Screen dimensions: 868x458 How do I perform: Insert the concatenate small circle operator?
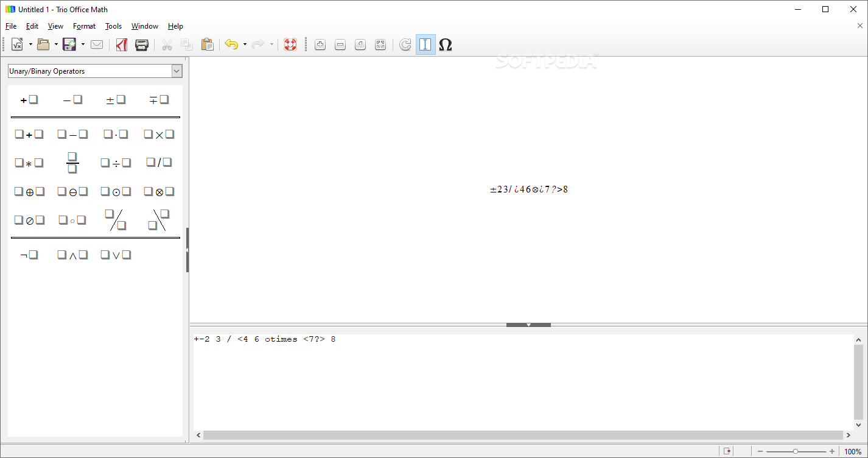click(x=72, y=220)
